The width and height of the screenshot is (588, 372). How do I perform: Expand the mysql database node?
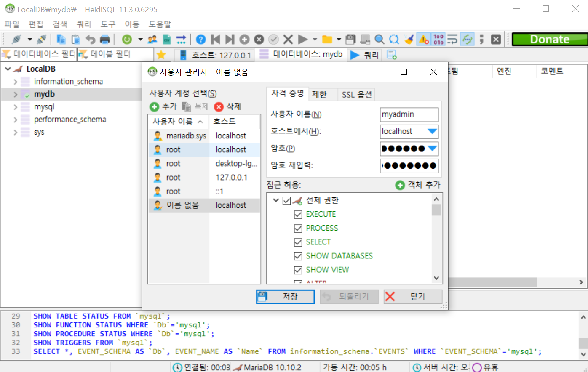click(x=16, y=107)
